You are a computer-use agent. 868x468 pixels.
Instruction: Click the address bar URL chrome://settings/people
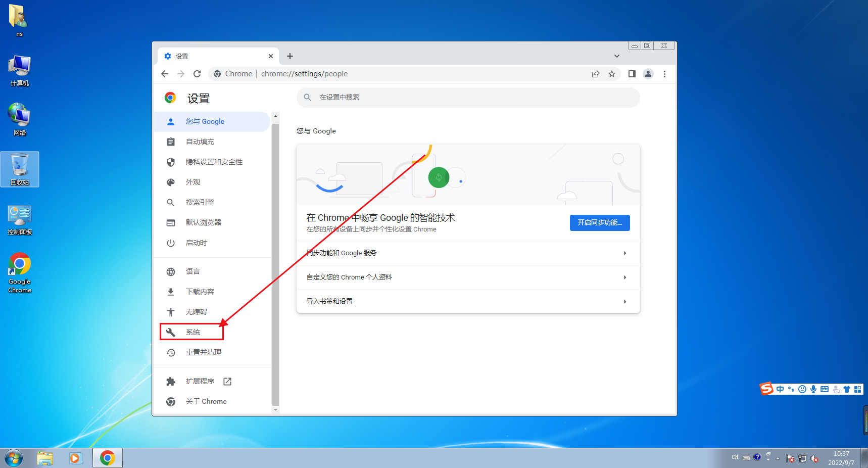click(x=304, y=74)
